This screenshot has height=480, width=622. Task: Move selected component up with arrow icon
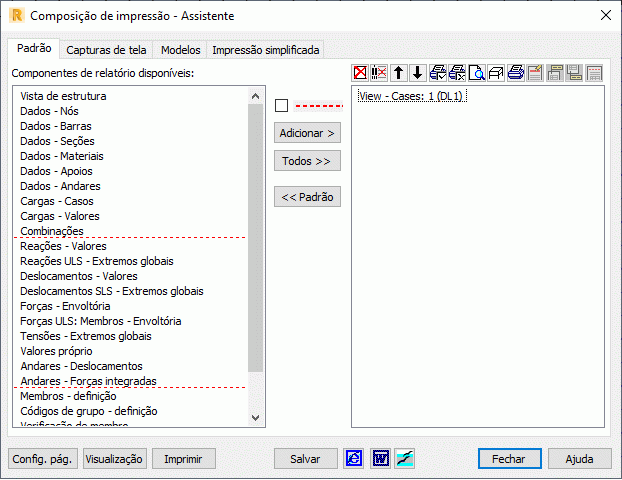click(x=399, y=73)
